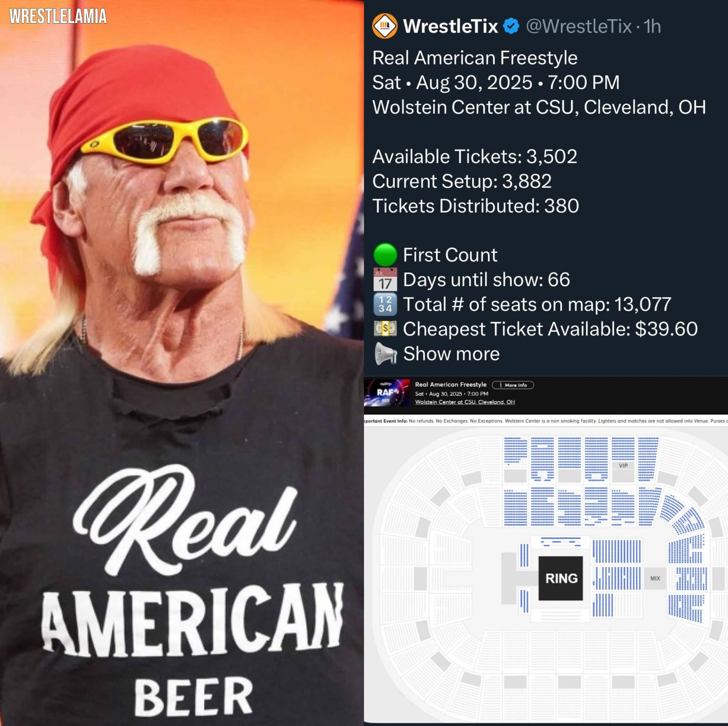Click the 1h tweet timestamp
The height and width of the screenshot is (726, 728).
coord(652,26)
